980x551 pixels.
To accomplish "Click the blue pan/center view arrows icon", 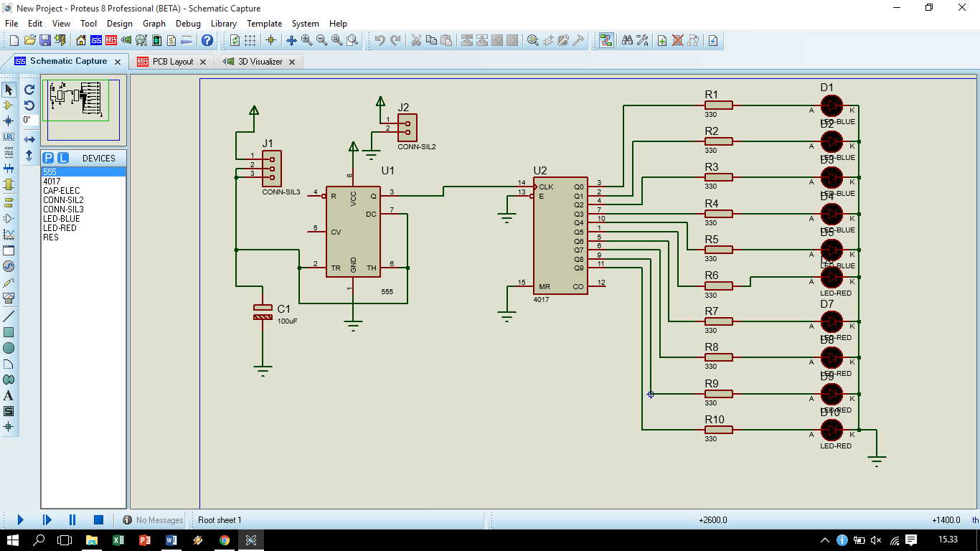I will pos(291,40).
